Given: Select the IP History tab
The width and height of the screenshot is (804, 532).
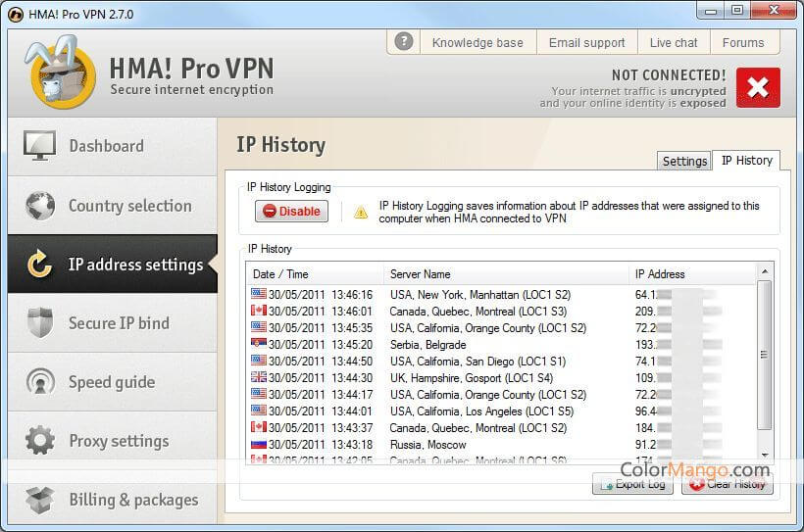Looking at the screenshot, I should pyautogui.click(x=746, y=161).
